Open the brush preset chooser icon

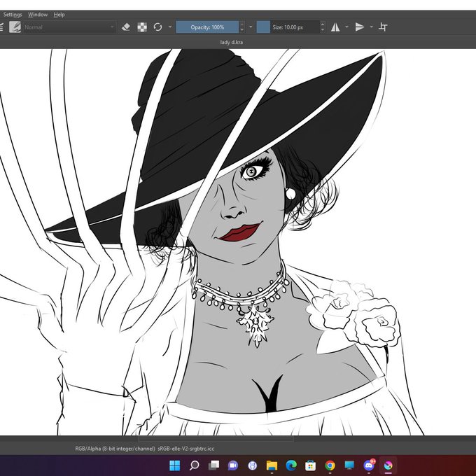(15, 27)
